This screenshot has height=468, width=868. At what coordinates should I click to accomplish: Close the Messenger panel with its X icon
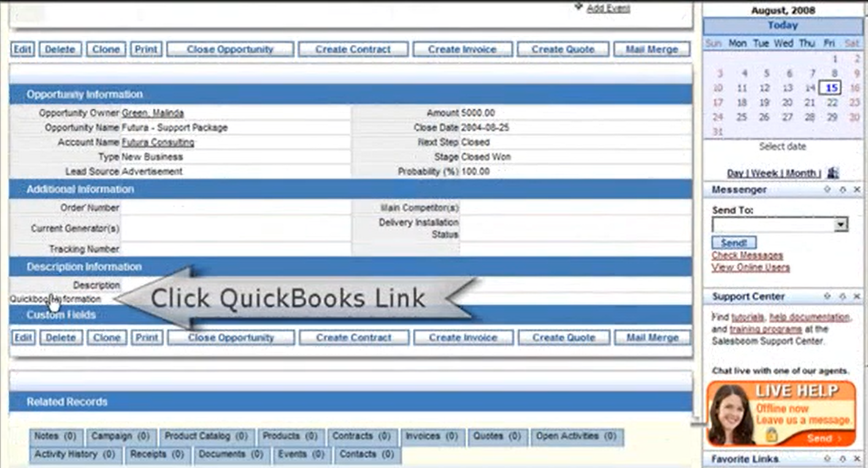(857, 190)
